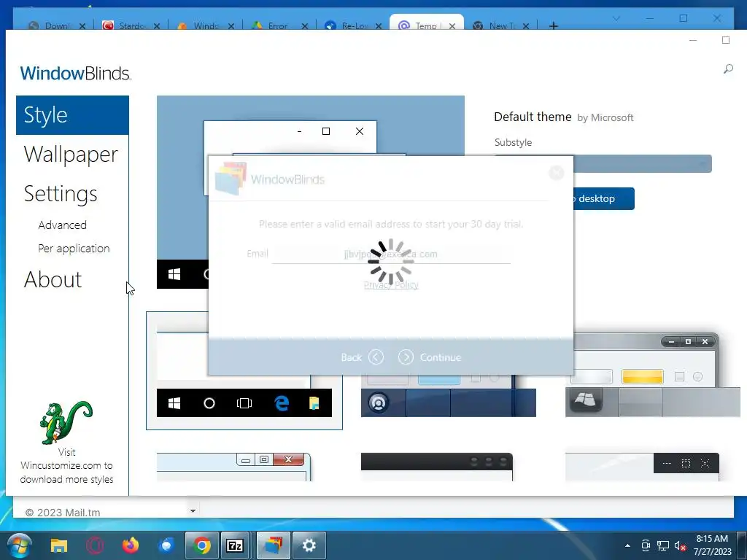The height and width of the screenshot is (560, 747).
Task: Click the search magnifier icon in WindowBlinds
Action: click(x=728, y=69)
